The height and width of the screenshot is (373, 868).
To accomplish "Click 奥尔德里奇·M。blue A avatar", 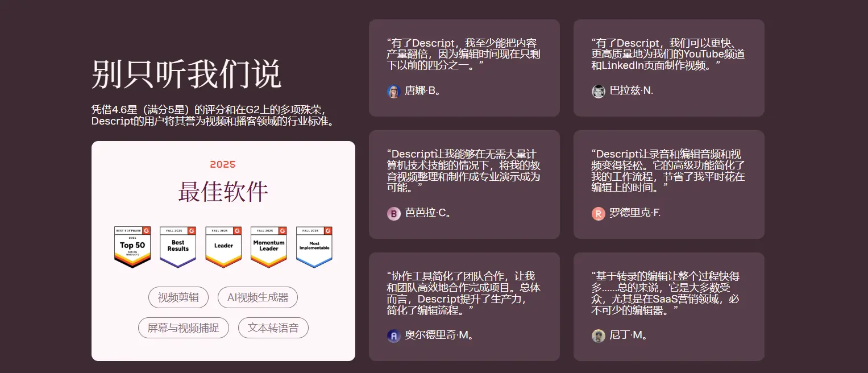I will [x=394, y=336].
